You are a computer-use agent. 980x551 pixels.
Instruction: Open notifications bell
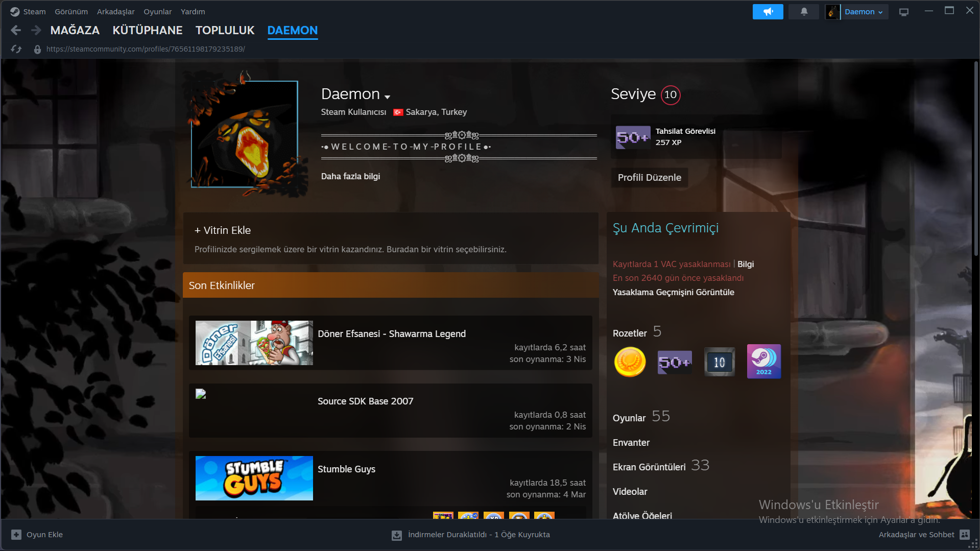click(804, 12)
